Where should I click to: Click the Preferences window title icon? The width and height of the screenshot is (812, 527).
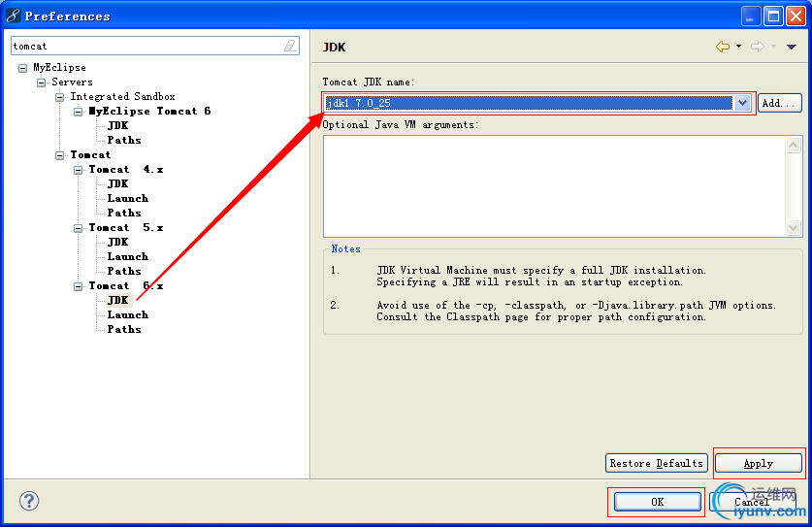[13, 16]
